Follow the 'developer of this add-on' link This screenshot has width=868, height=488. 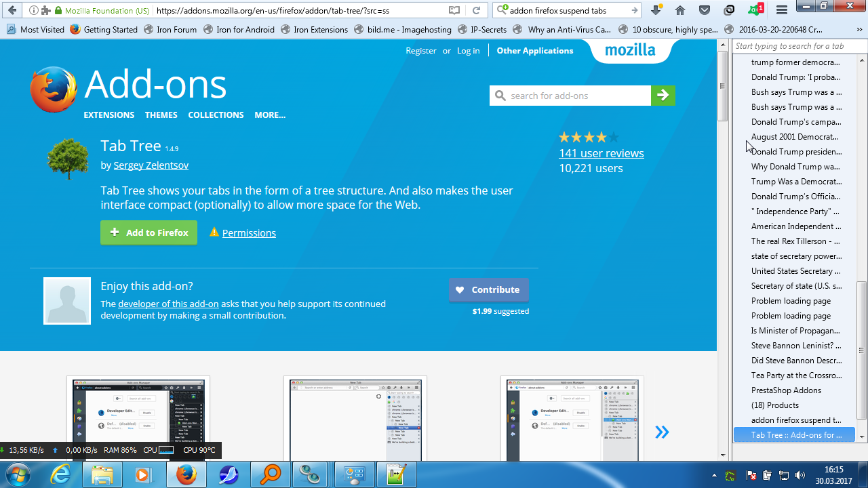(x=168, y=304)
